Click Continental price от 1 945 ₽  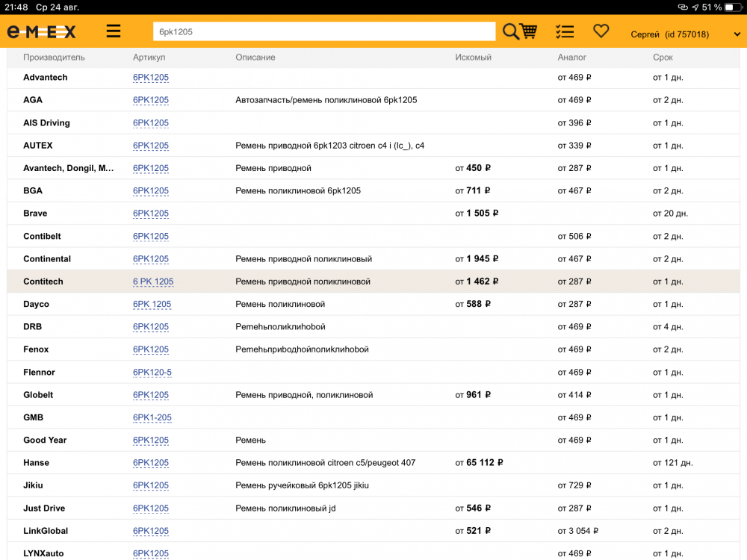(477, 258)
